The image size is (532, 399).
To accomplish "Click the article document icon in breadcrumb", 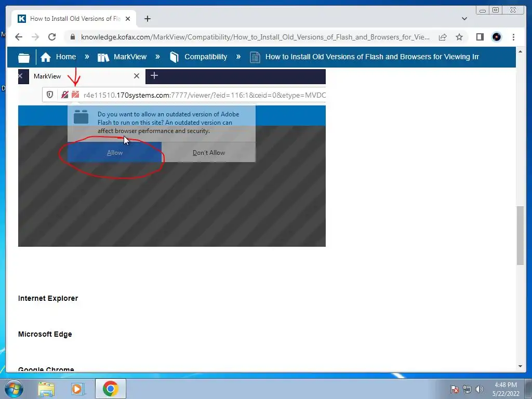I will 255,57.
